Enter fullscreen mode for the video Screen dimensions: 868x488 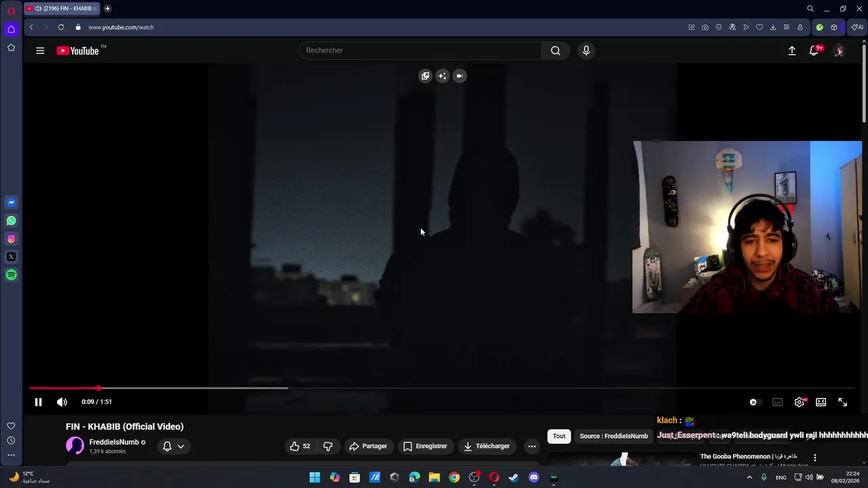pyautogui.click(x=842, y=402)
